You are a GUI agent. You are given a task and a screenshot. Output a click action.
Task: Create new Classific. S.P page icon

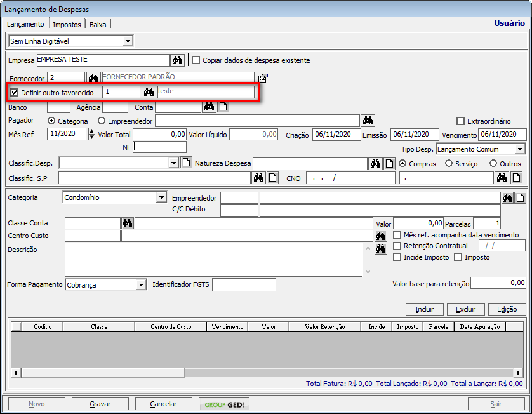point(272,178)
